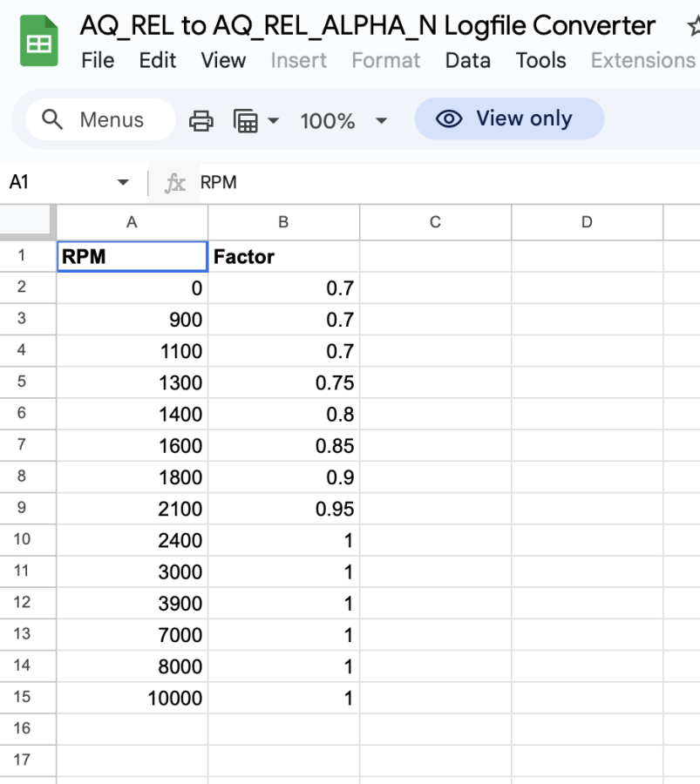700x784 pixels.
Task: Click the formula bar showing RPM
Action: tap(436, 182)
